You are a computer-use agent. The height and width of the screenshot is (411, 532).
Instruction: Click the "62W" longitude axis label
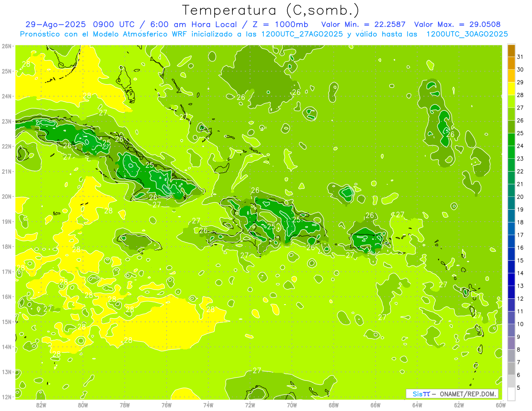click(459, 405)
